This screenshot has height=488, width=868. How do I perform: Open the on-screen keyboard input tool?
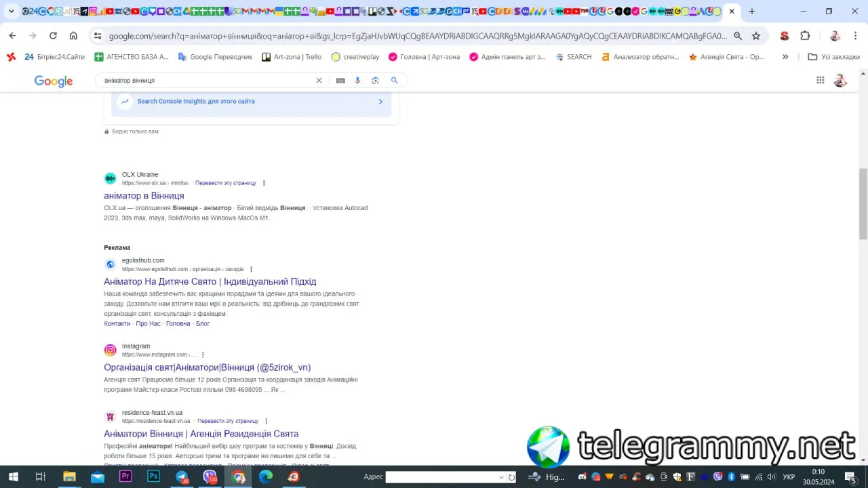point(340,81)
